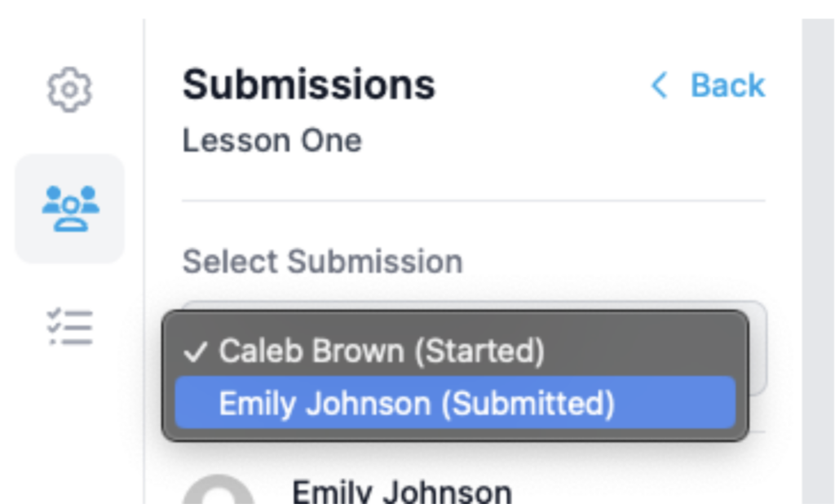Image resolution: width=835 pixels, height=504 pixels.
Task: Click the left chevron beside Back
Action: (659, 85)
